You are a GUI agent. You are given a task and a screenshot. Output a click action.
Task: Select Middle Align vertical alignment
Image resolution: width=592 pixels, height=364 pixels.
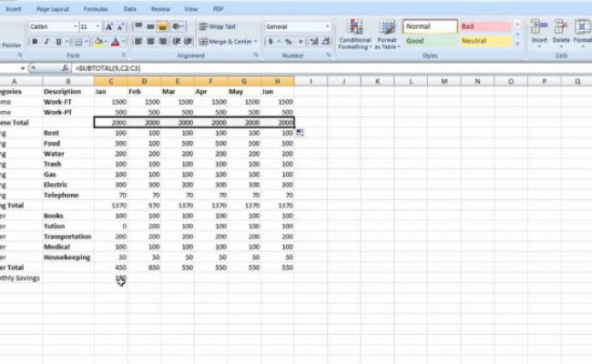(x=150, y=26)
